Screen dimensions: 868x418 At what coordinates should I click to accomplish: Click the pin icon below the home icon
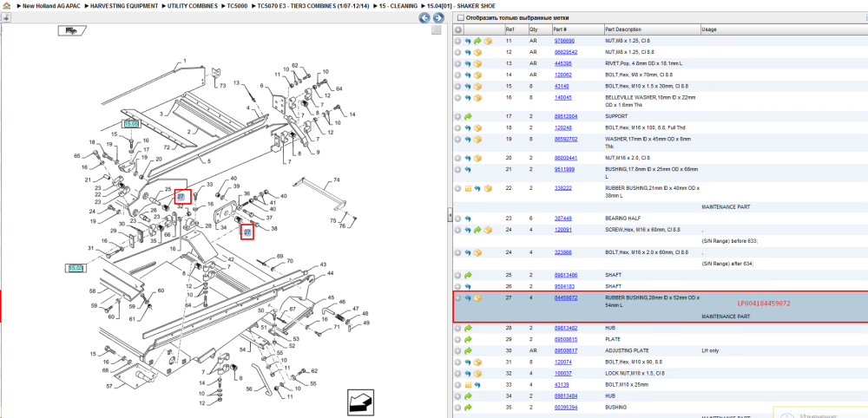click(x=6, y=17)
